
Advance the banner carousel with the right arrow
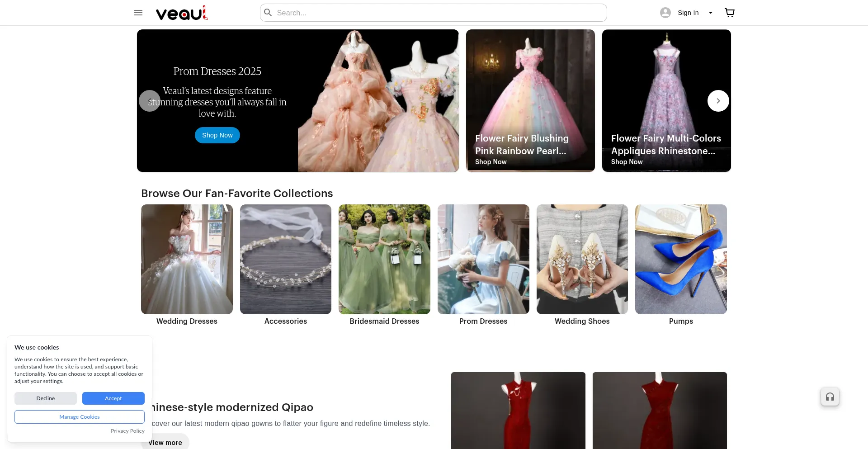718,100
